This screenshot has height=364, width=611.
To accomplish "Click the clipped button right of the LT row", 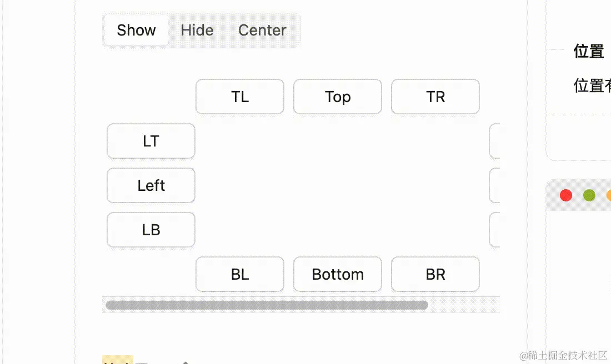I will [494, 141].
